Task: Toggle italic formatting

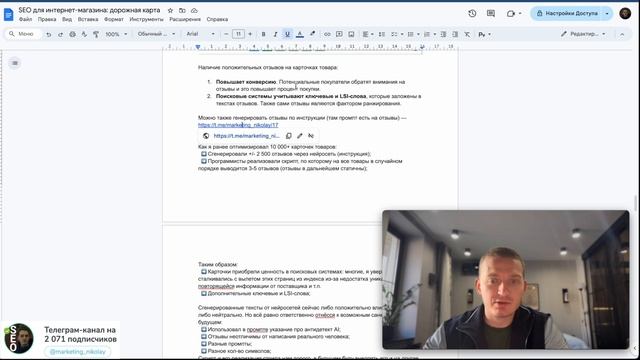Action: pos(275,34)
